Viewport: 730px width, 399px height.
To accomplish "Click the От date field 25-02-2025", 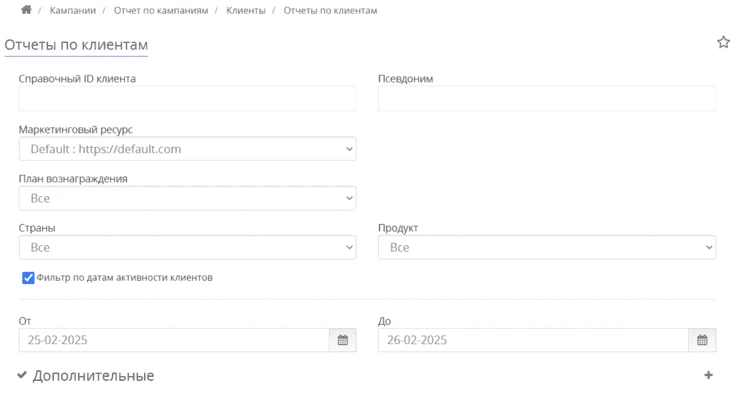I will (x=174, y=340).
